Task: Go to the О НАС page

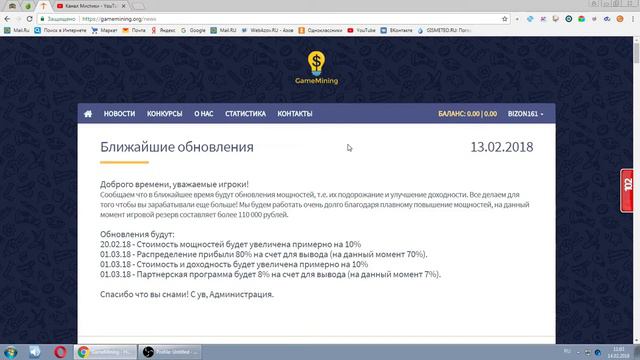Action: pos(204,114)
